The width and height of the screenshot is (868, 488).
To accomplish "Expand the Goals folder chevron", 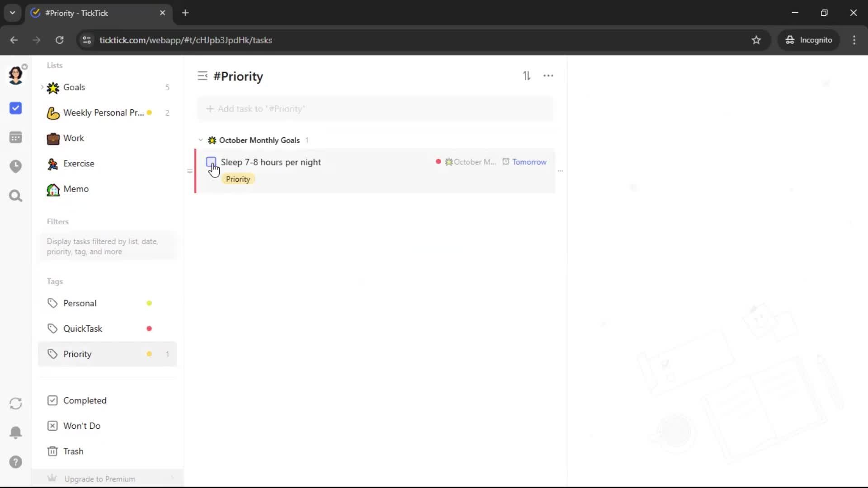I will pos(42,87).
